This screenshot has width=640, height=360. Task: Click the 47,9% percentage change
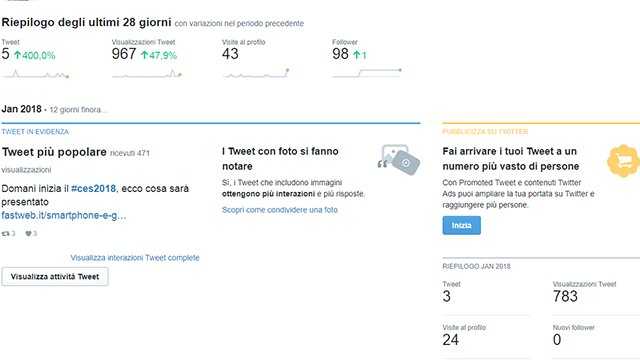(x=163, y=56)
